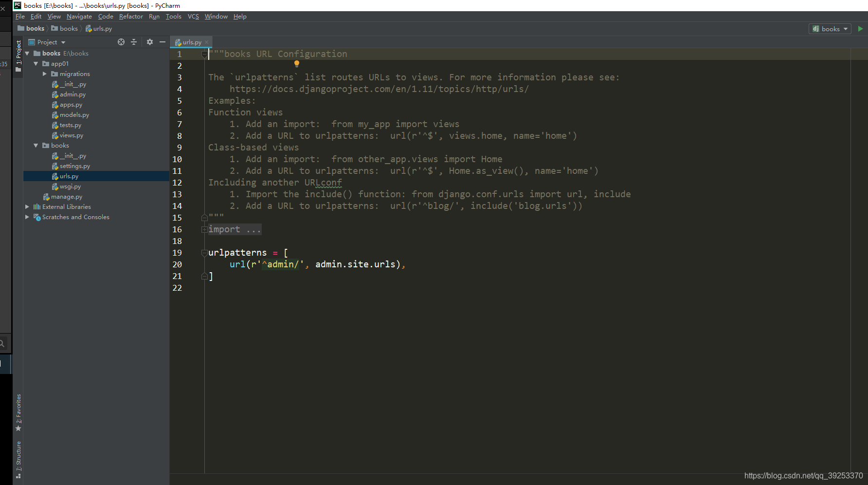Image resolution: width=868 pixels, height=485 pixels.
Task: Open the VCS menu
Action: 193,17
